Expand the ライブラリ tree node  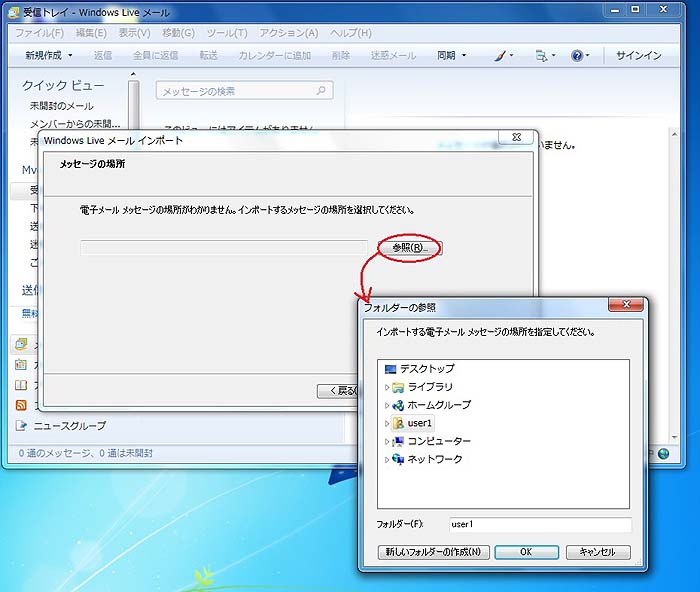tap(387, 387)
